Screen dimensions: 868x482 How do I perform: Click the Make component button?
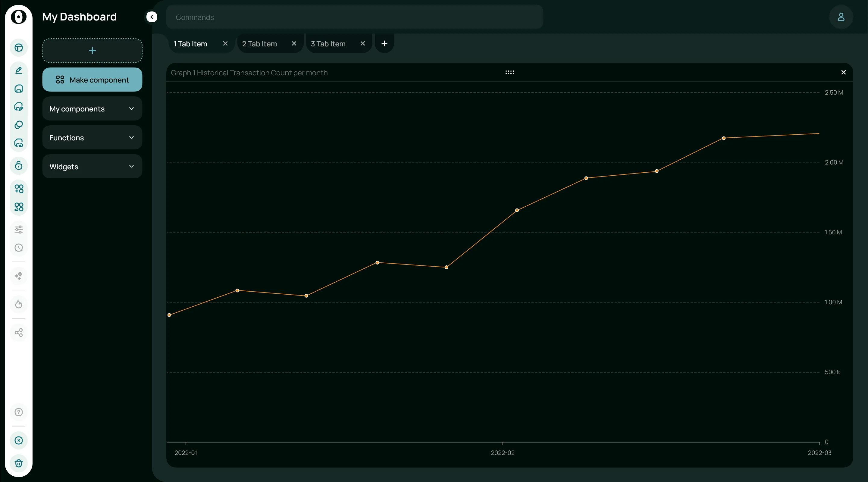tap(92, 80)
